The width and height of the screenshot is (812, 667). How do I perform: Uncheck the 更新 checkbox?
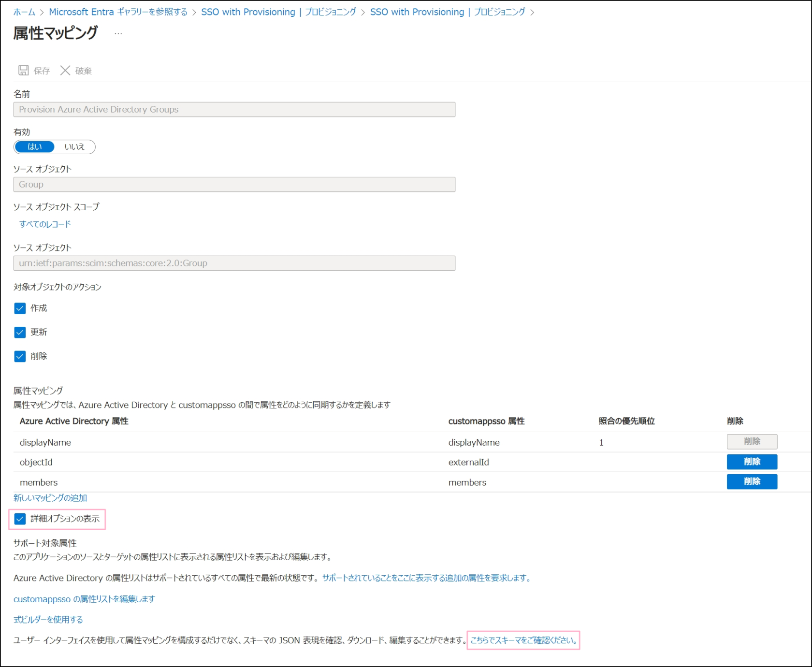click(x=20, y=332)
